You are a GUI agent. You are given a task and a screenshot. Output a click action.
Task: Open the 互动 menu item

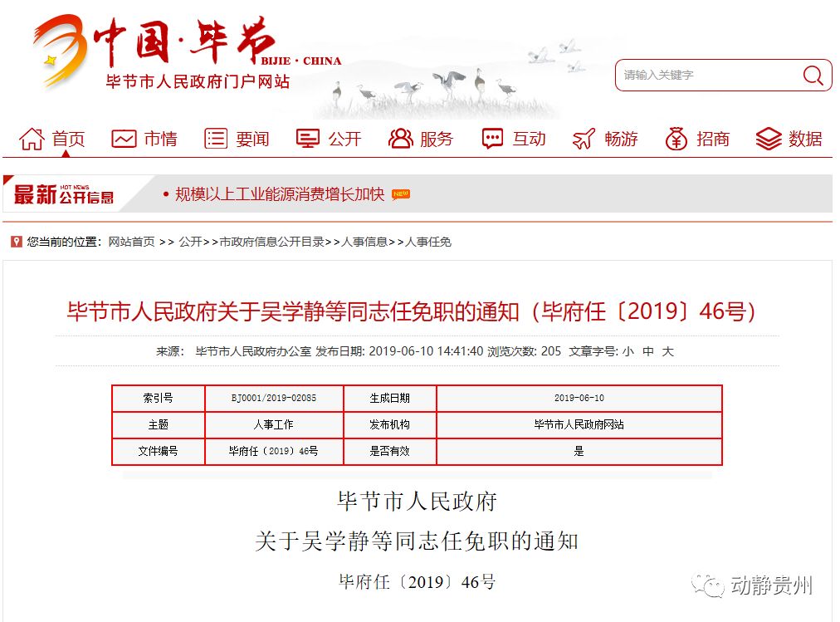coord(529,140)
